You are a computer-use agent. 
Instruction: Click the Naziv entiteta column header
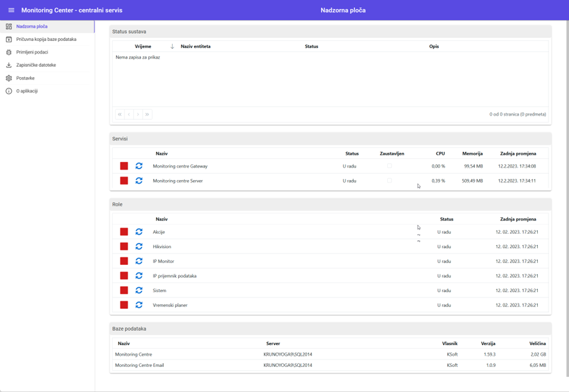tap(196, 46)
